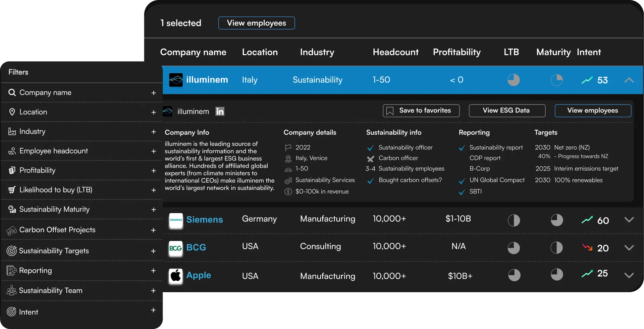Click the Sustainability Team group icon

[x=11, y=290]
